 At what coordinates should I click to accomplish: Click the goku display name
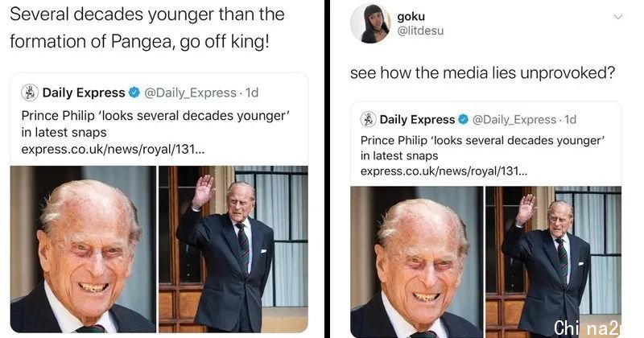[x=411, y=16]
